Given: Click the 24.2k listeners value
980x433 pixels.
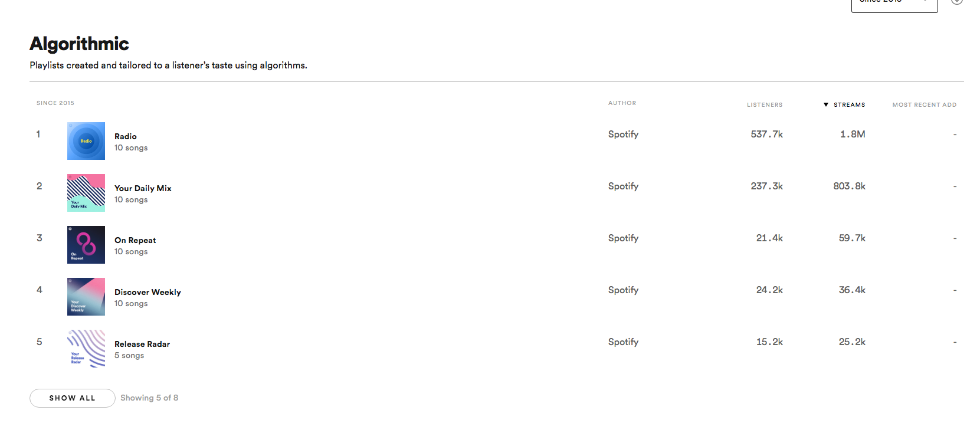Looking at the screenshot, I should click(x=769, y=290).
